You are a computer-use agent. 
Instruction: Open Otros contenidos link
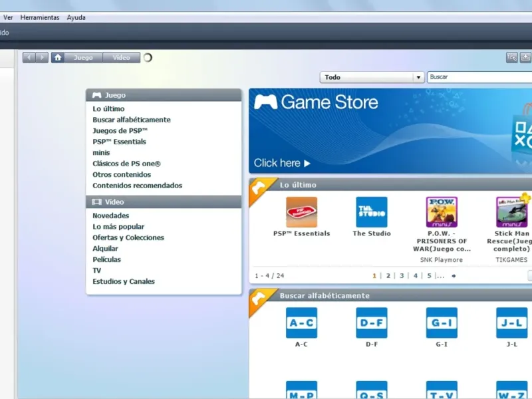(x=122, y=175)
